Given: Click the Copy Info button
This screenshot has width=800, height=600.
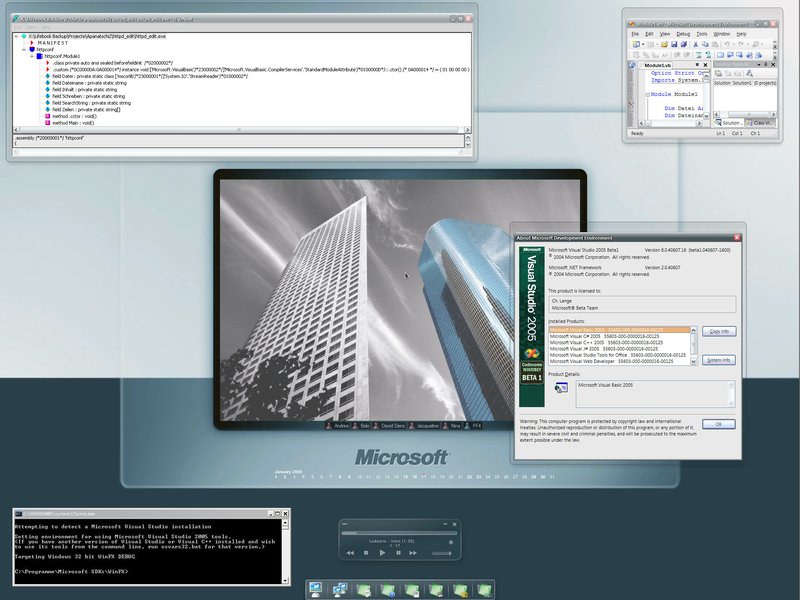Looking at the screenshot, I should click(x=718, y=331).
